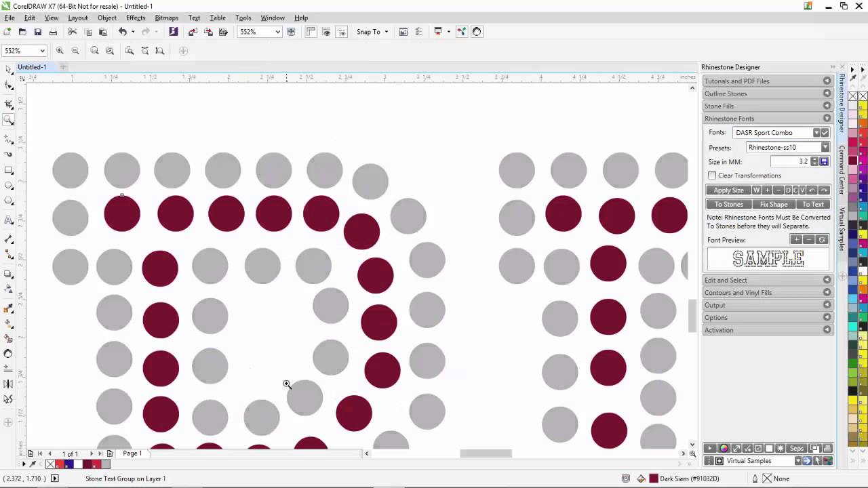Click the W button next to Apply Size
This screenshot has width=868, height=488.
point(756,190)
